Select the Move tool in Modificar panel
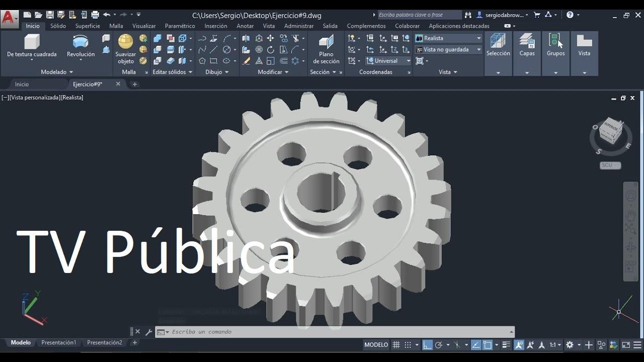The image size is (644, 362). [270, 38]
